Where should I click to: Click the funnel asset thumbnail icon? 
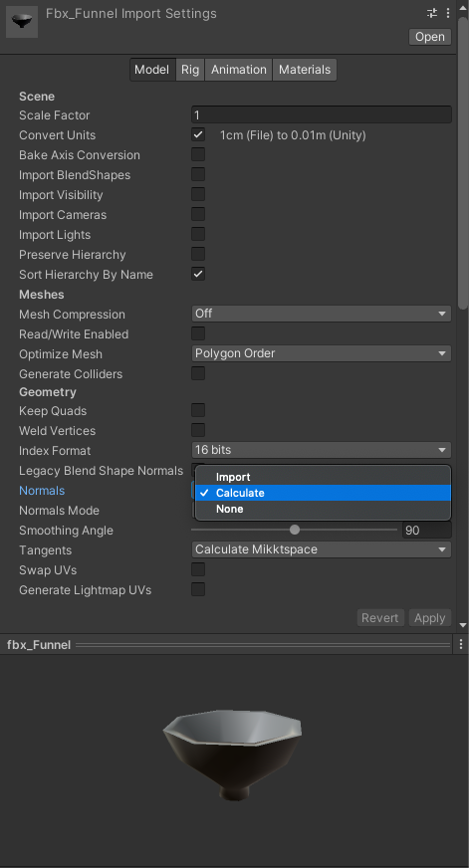coord(22,22)
